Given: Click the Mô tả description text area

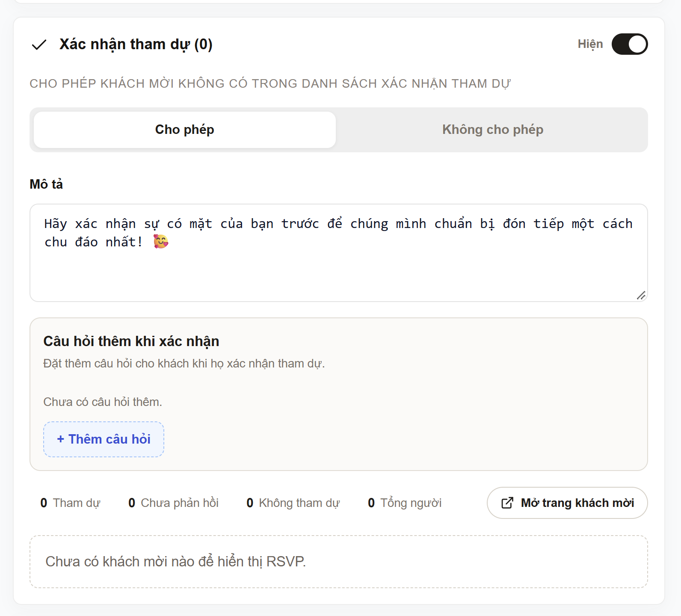Looking at the screenshot, I should [339, 253].
